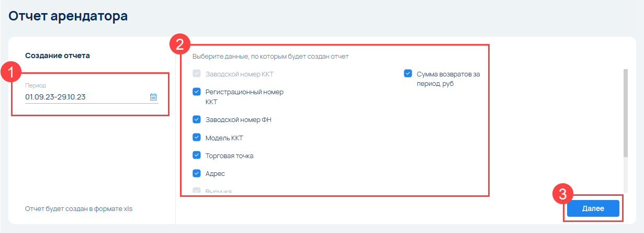
Task: Click the small Период label
Action: coord(36,85)
